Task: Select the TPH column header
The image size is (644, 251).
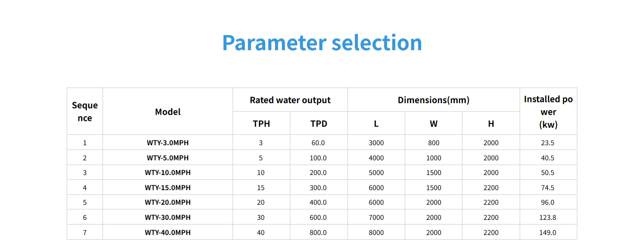Action: click(x=261, y=124)
